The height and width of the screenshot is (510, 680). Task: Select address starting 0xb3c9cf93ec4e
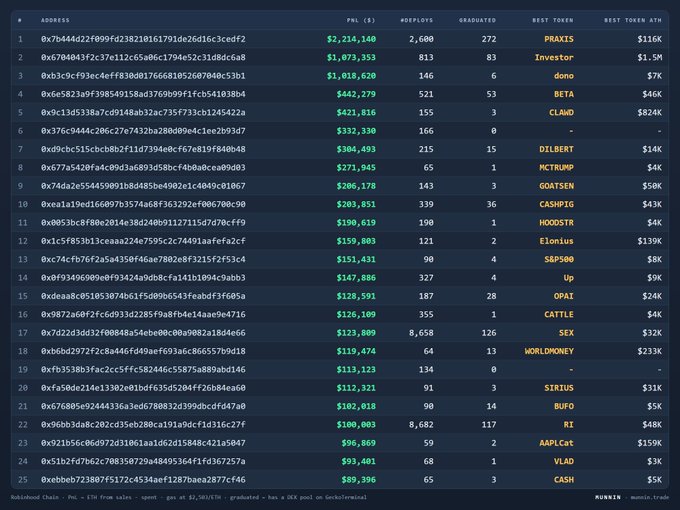click(143, 76)
